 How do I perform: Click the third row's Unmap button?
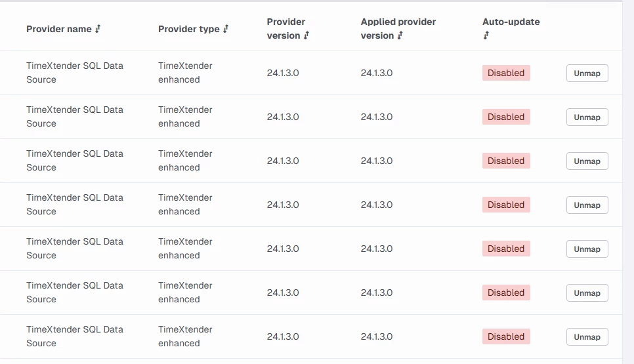tap(587, 161)
